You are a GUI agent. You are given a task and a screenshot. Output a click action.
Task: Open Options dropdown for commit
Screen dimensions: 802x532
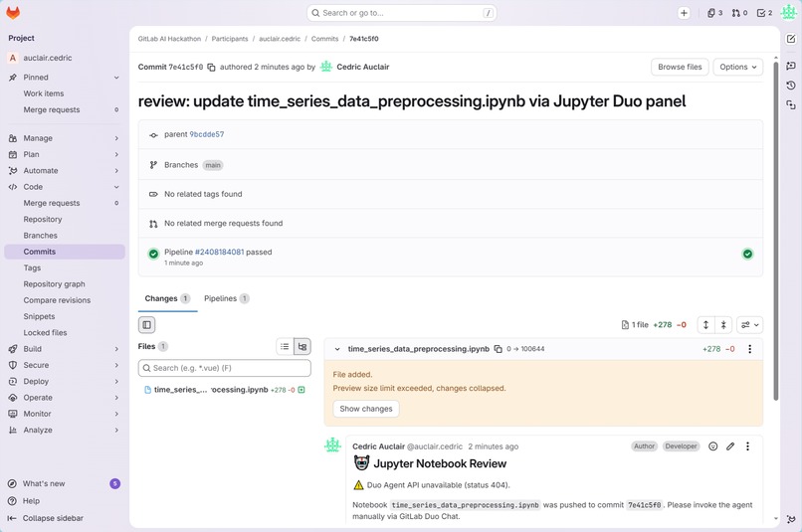pos(738,67)
